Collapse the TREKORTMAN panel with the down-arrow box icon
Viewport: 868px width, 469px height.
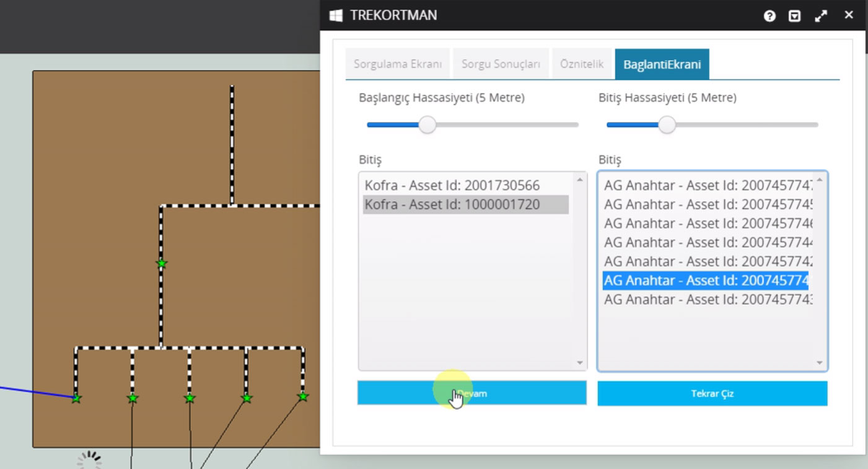(795, 16)
